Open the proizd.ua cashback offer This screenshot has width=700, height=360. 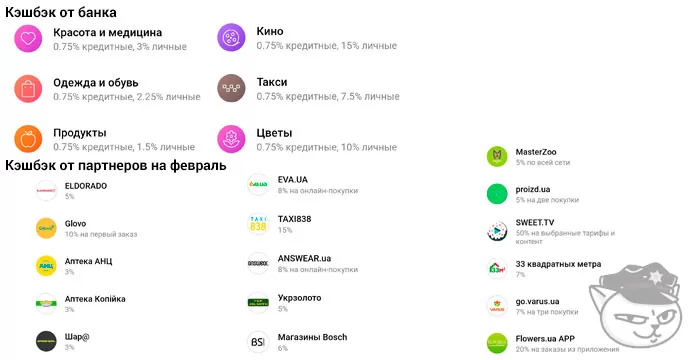pyautogui.click(x=533, y=194)
